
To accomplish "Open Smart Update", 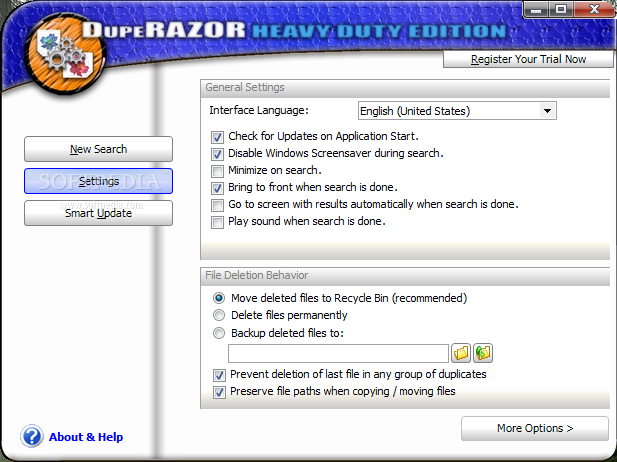I will coord(98,213).
